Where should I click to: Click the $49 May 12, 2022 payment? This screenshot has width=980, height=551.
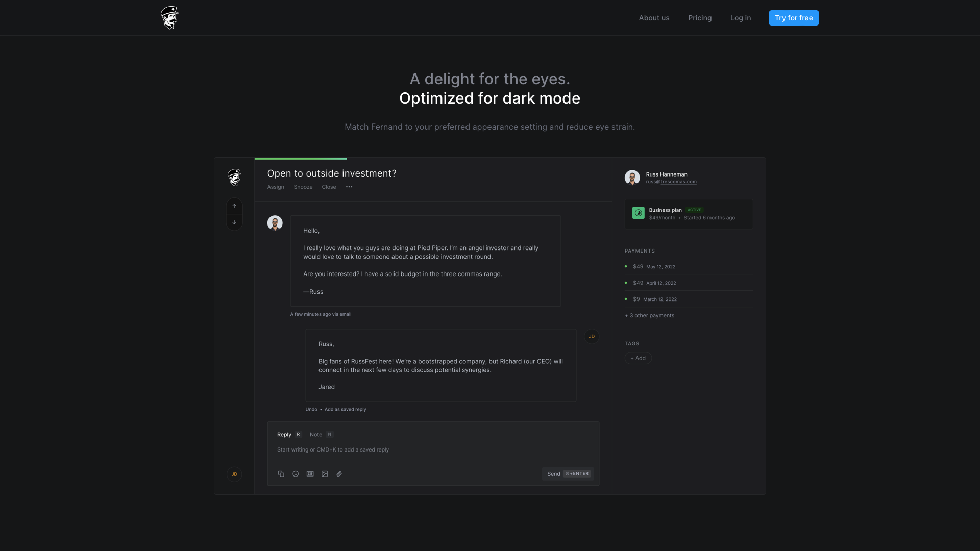tap(689, 267)
